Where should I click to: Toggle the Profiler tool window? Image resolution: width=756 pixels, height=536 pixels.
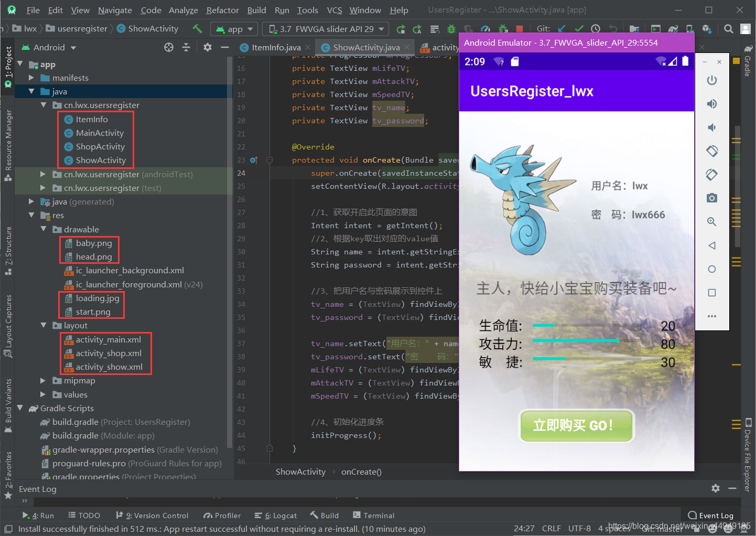click(222, 516)
